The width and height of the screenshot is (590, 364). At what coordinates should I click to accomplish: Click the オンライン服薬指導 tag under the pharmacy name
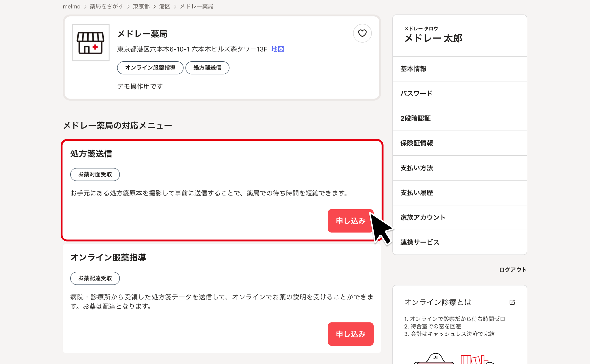tap(150, 68)
